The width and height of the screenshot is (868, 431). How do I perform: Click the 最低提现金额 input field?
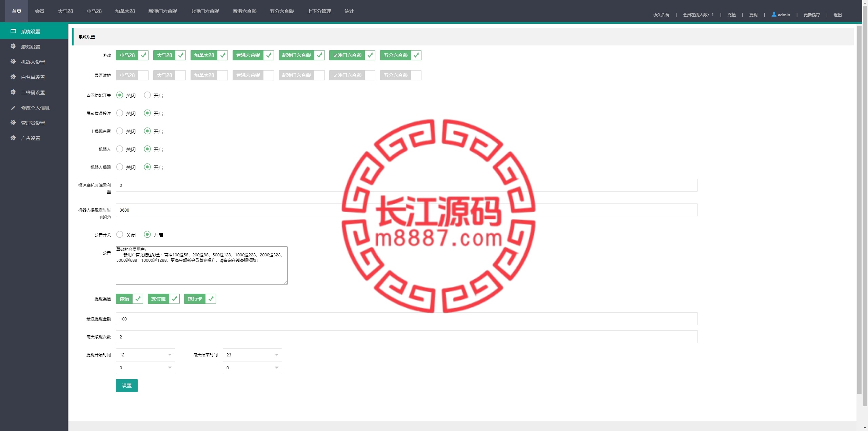click(x=407, y=319)
